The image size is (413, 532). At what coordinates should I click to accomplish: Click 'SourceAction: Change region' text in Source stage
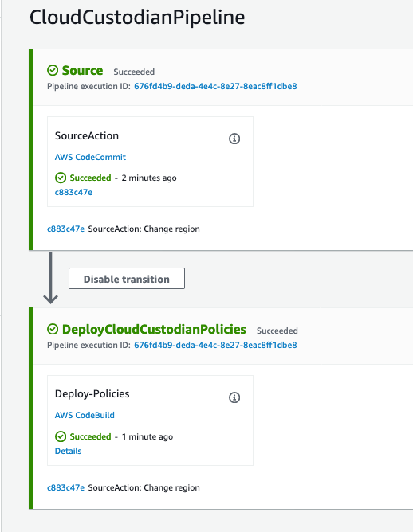point(144,229)
